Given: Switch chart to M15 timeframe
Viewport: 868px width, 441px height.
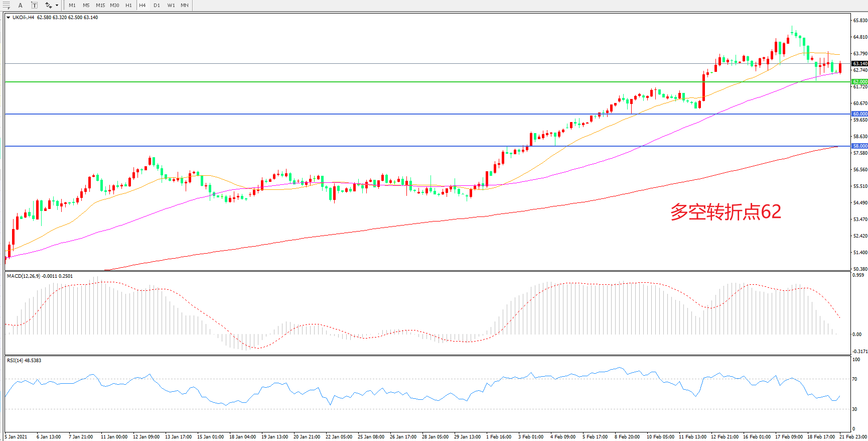Looking at the screenshot, I should pos(100,5).
